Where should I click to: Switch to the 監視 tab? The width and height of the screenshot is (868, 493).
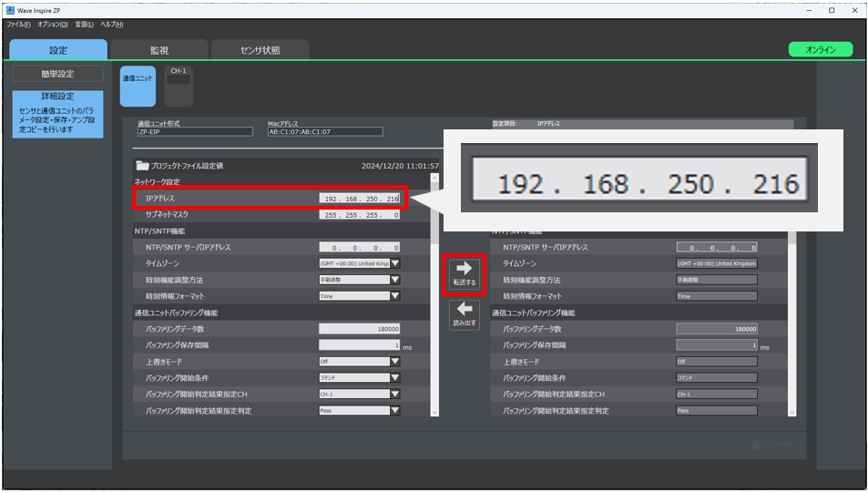(159, 50)
